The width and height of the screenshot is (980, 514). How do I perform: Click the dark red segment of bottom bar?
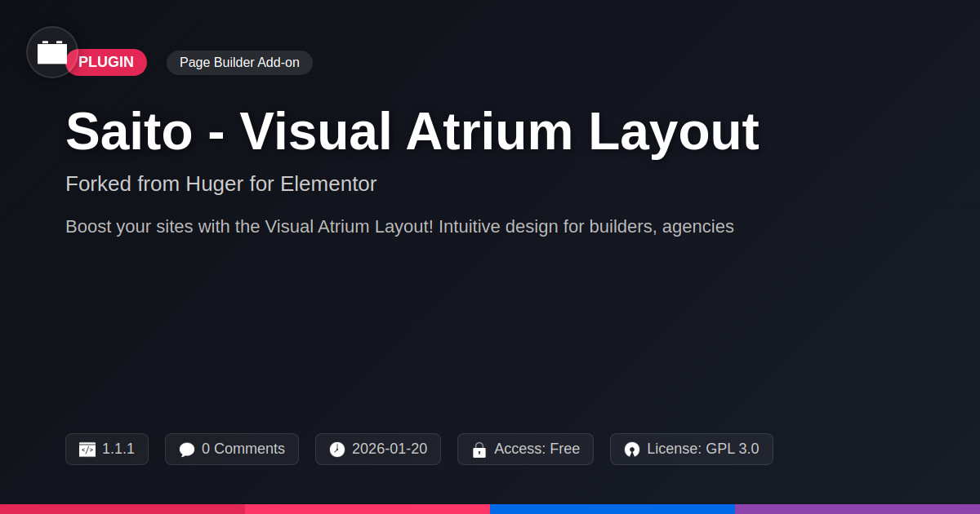point(122,509)
